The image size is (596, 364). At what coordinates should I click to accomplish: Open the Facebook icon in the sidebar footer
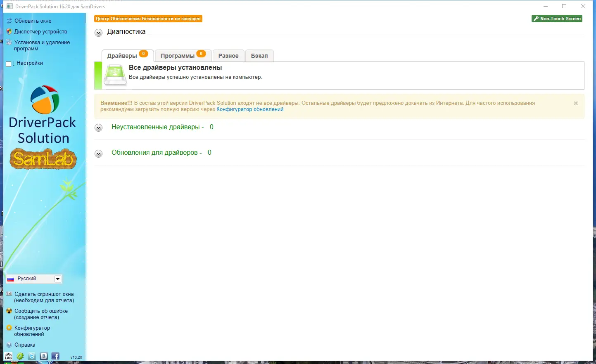tap(55, 356)
